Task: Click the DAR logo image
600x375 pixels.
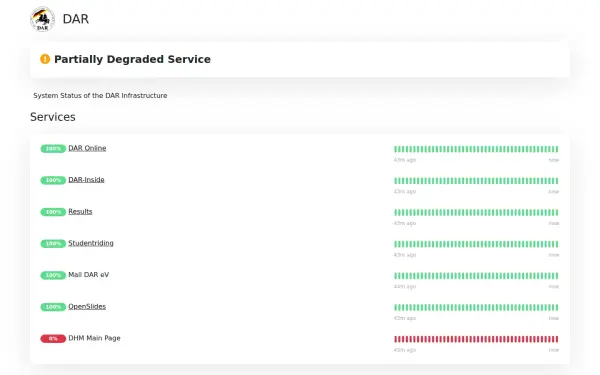Action: (42, 19)
